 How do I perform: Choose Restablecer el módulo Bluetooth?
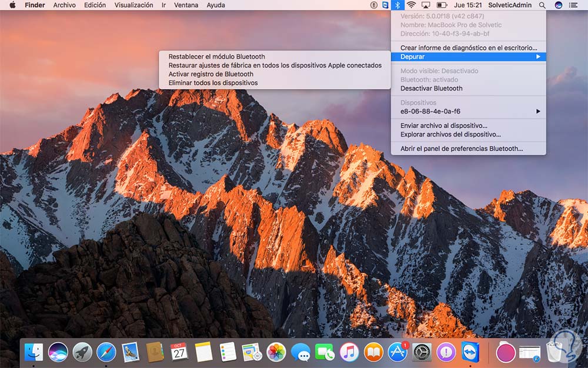click(275, 57)
